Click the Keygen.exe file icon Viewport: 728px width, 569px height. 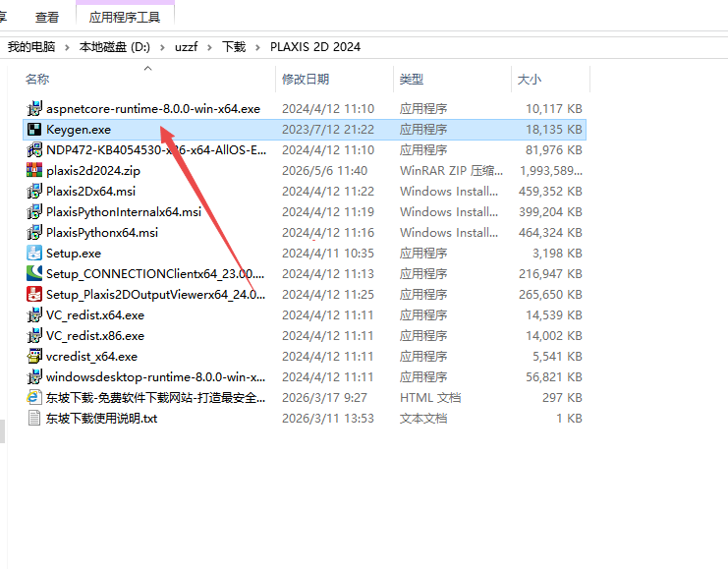click(34, 130)
